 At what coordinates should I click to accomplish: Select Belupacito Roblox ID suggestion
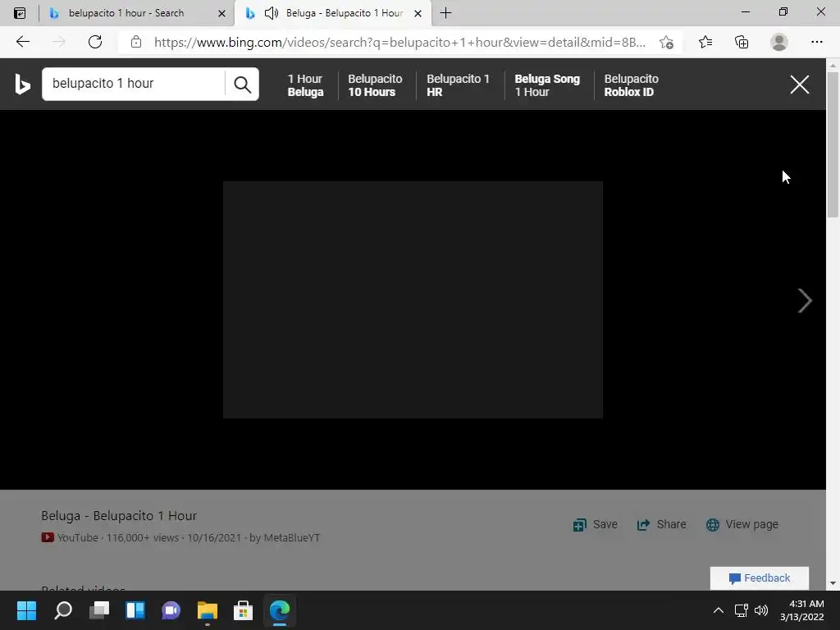pos(631,85)
